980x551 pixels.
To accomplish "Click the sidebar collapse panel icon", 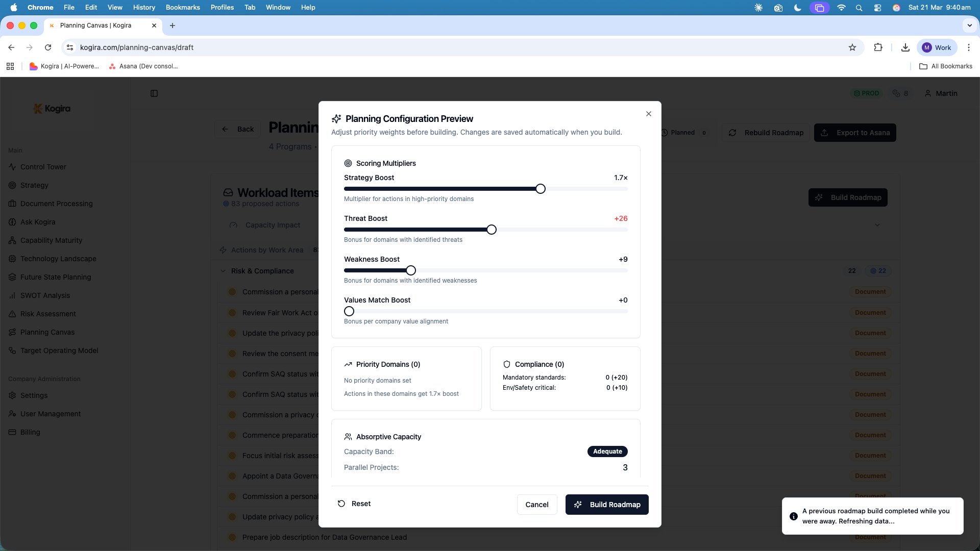I will [154, 93].
